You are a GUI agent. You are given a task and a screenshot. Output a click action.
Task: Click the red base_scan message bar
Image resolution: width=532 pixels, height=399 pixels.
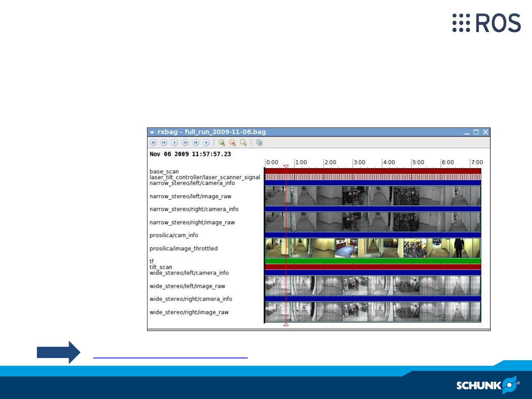pyautogui.click(x=373, y=171)
